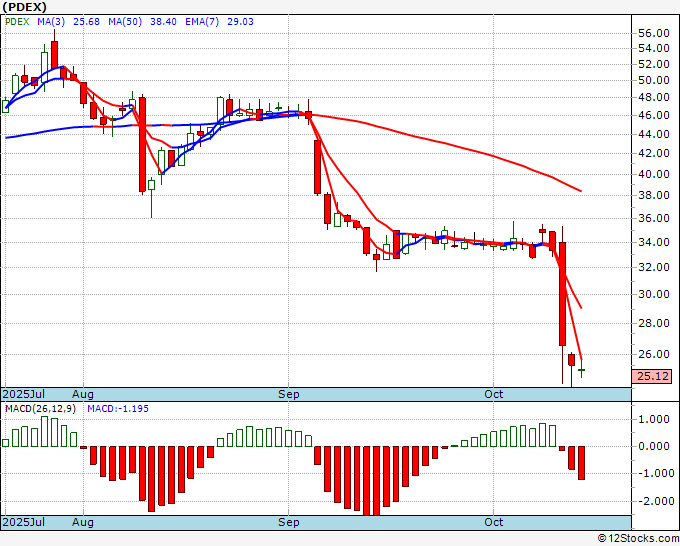
Task: Click Aug on the price chart date axis
Action: tap(83, 394)
